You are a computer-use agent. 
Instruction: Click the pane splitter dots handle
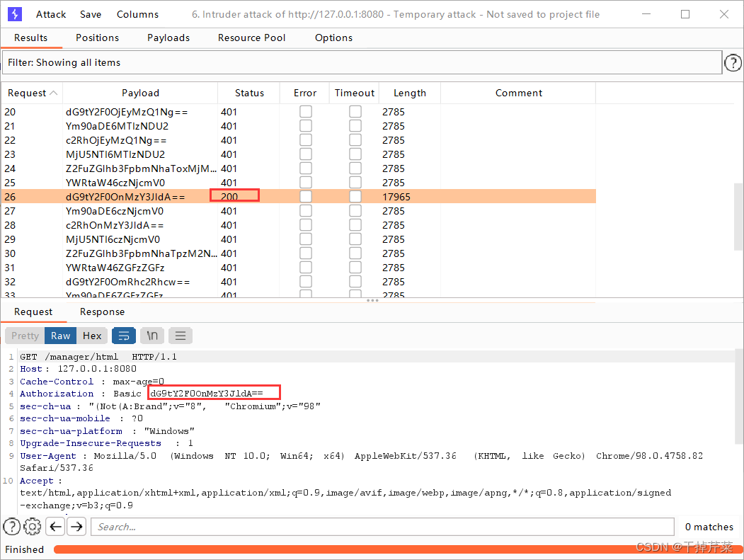pos(372,300)
